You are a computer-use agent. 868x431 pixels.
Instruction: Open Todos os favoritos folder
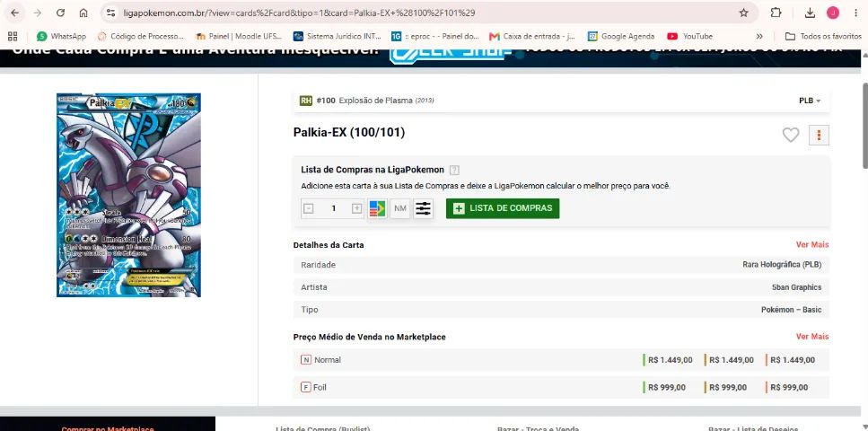pos(824,36)
